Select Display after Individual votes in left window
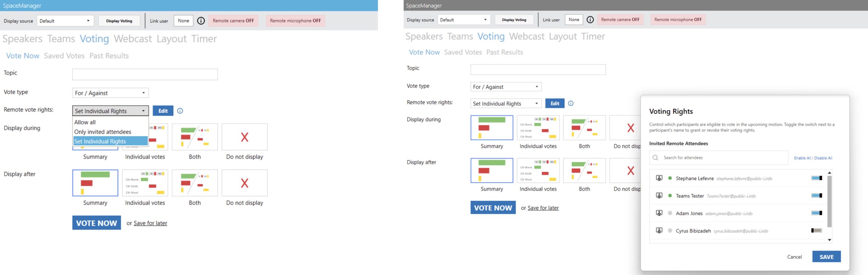Viewport: 868px width, 275px height. coord(145,183)
